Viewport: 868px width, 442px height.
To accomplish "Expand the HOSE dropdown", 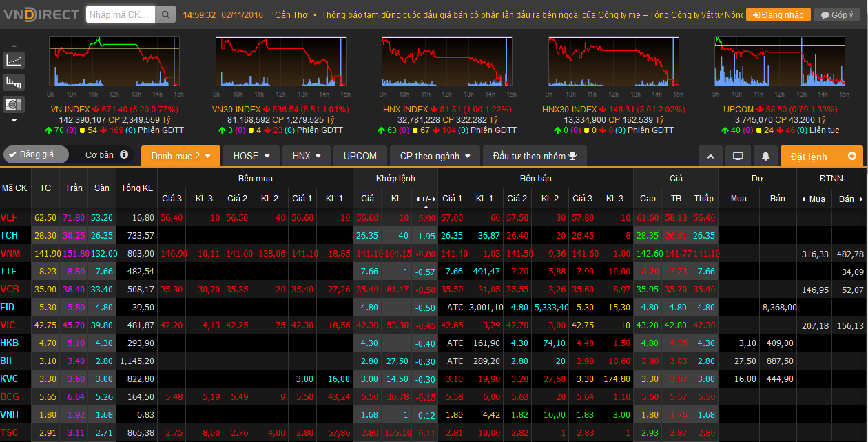I will 251,157.
